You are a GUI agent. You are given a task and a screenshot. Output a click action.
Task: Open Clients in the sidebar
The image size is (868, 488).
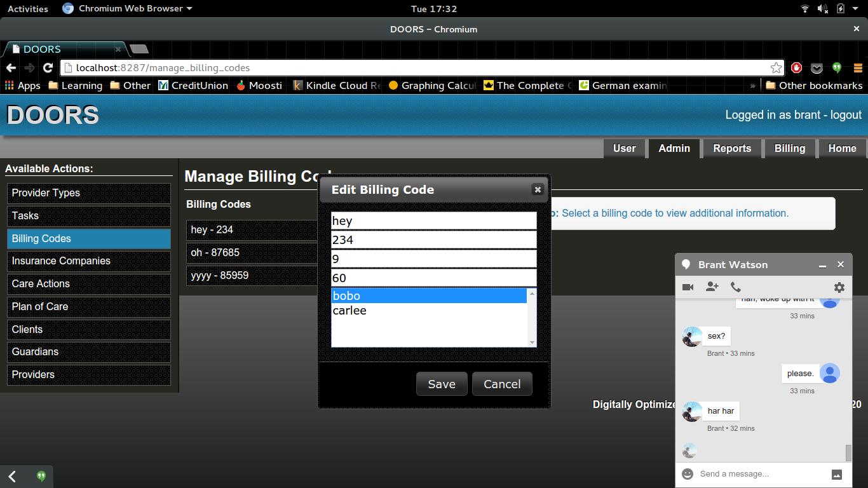coord(89,330)
